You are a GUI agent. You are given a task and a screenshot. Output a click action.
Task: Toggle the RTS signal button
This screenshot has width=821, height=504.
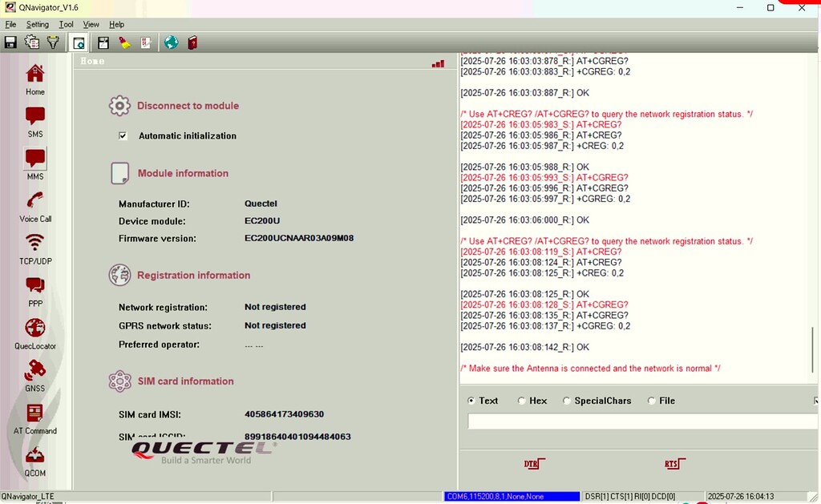coord(672,464)
